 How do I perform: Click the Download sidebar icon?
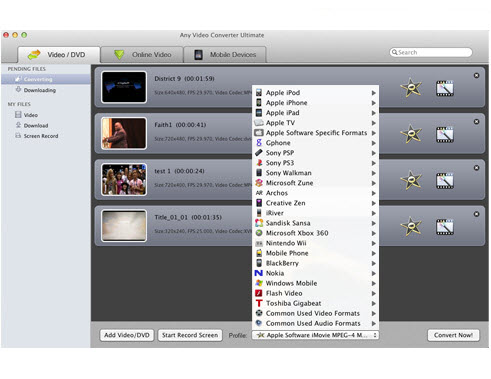coord(18,125)
